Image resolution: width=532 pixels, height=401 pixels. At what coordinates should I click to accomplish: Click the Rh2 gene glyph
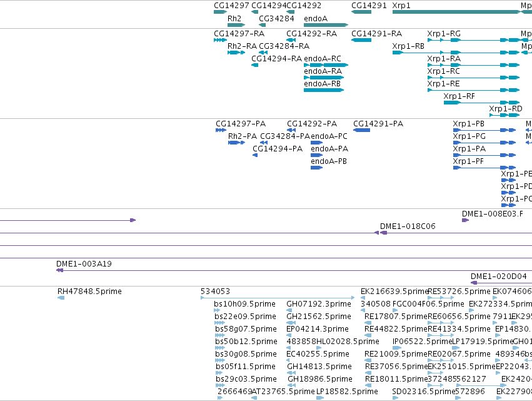coord(236,25)
